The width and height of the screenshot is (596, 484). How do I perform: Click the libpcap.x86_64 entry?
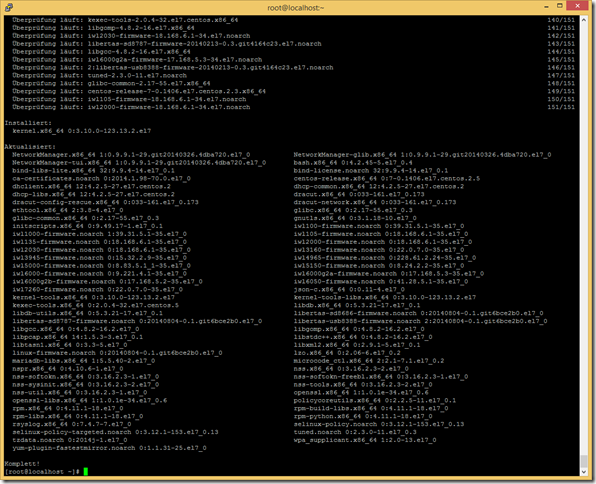[x=78, y=337]
